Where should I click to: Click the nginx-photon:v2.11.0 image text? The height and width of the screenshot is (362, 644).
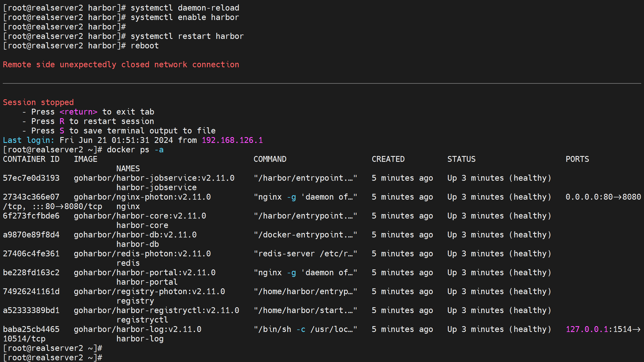(x=142, y=197)
